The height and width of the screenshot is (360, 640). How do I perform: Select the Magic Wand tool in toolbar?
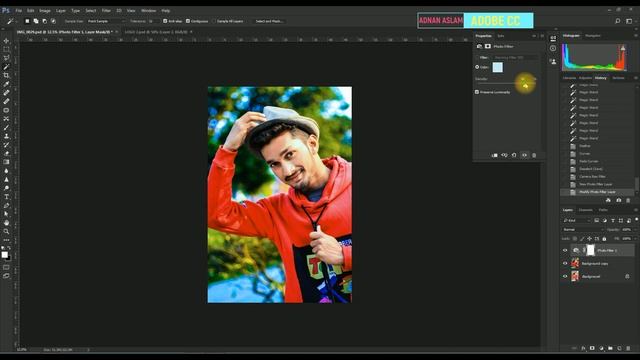pyautogui.click(x=6, y=67)
